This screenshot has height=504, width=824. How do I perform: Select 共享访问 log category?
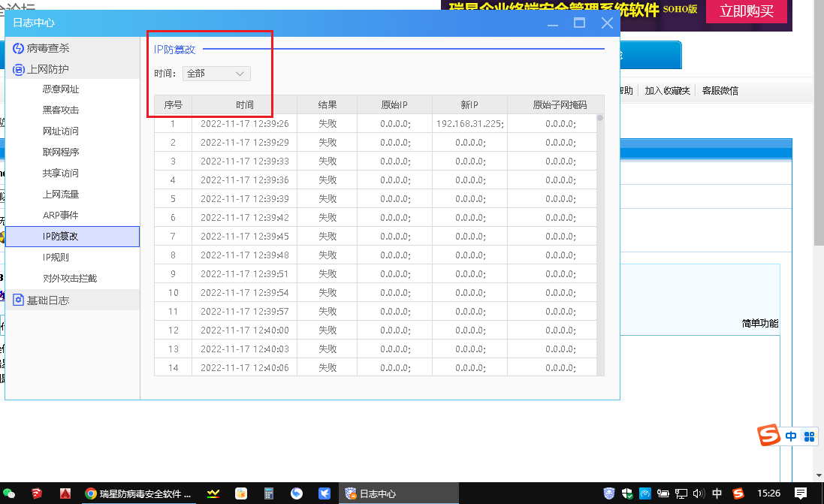[x=61, y=174]
